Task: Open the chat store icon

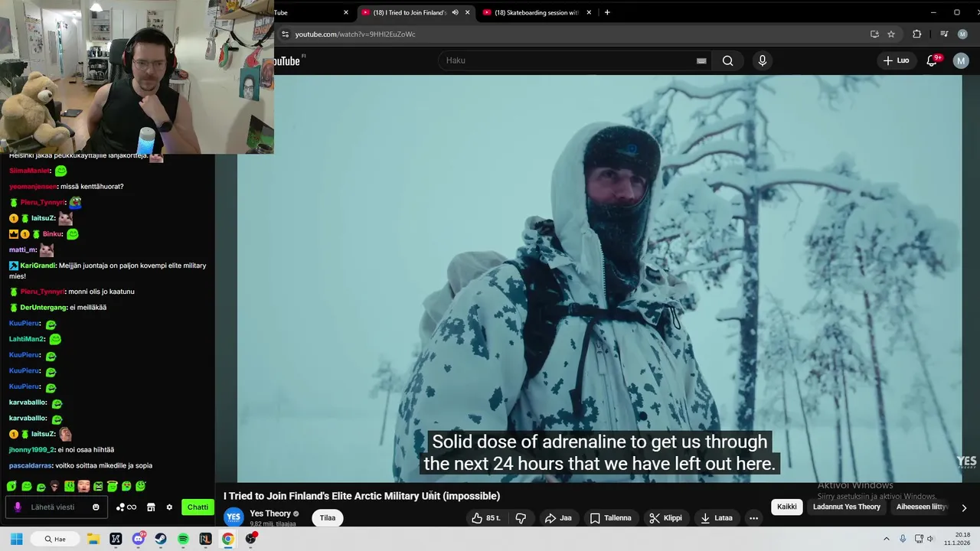Action: pos(151,507)
